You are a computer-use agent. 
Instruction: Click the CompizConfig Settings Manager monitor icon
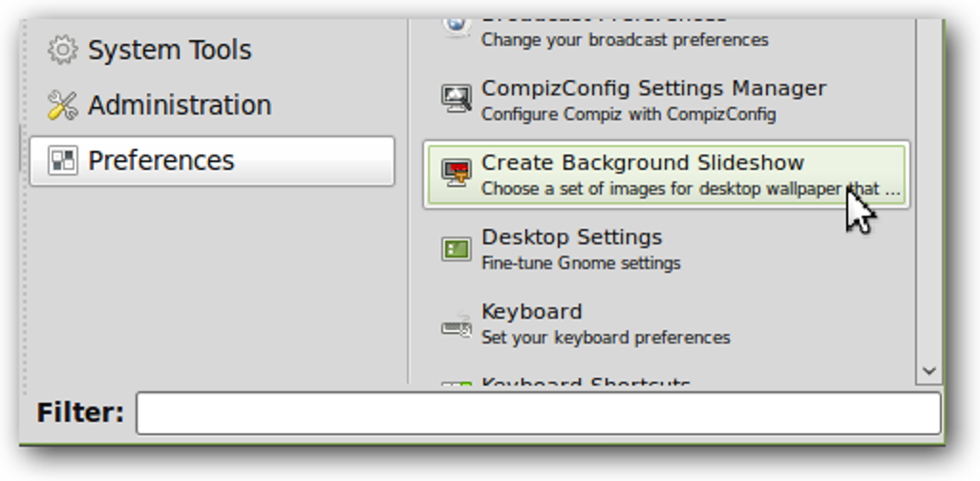pyautogui.click(x=457, y=99)
